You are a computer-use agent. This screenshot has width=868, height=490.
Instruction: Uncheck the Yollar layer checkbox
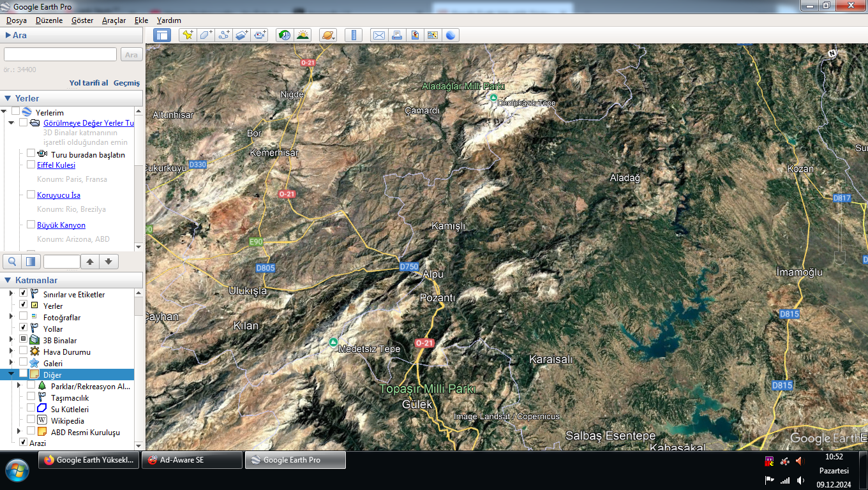click(x=24, y=328)
